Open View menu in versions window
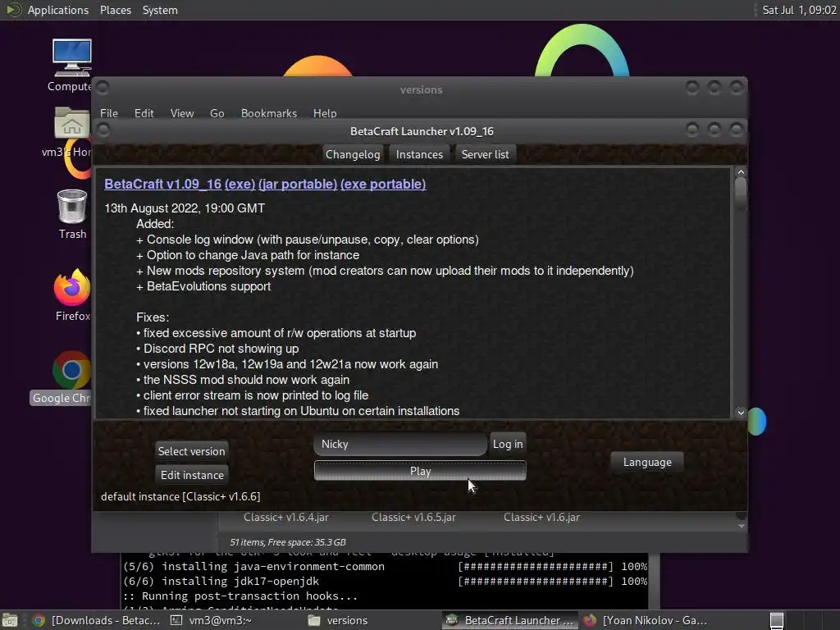Viewport: 840px width, 630px height. 181,113
